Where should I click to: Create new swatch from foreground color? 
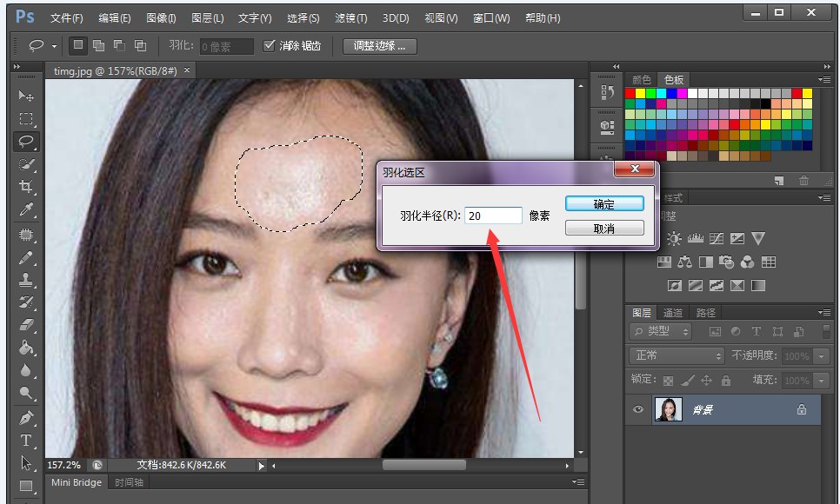(x=779, y=181)
